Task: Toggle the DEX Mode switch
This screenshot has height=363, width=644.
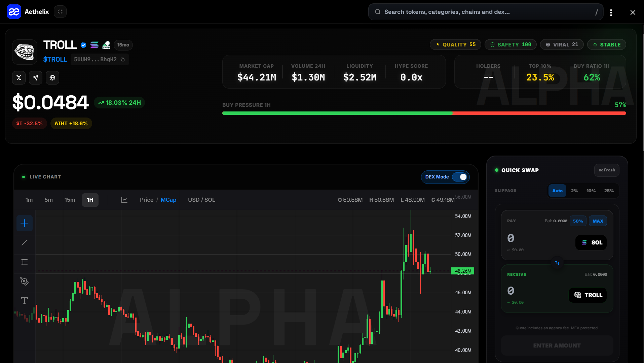Action: tap(460, 177)
